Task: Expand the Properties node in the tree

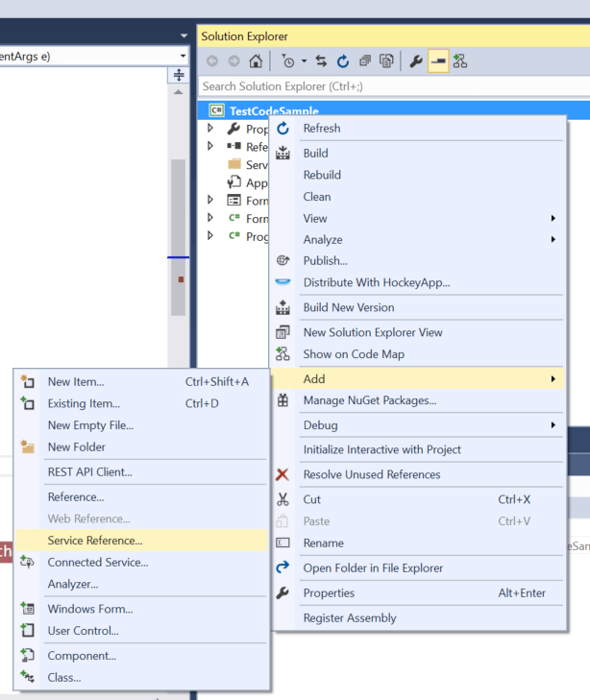Action: coord(211,129)
